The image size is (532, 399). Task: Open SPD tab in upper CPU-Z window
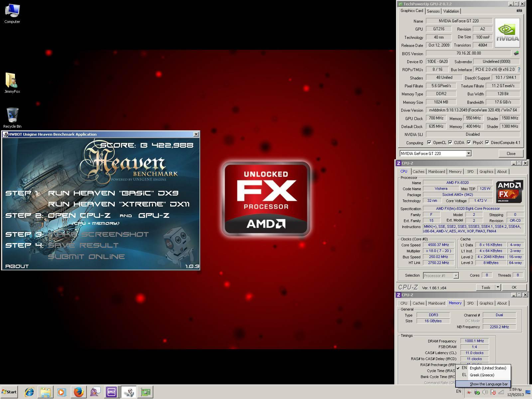click(470, 172)
